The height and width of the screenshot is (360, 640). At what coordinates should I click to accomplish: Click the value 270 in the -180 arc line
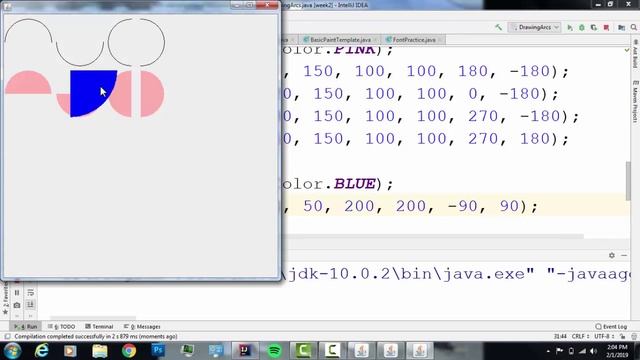483,116
